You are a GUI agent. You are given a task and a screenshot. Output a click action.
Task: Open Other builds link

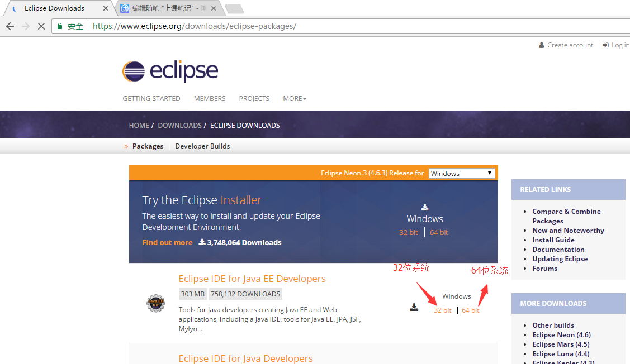[553, 325]
